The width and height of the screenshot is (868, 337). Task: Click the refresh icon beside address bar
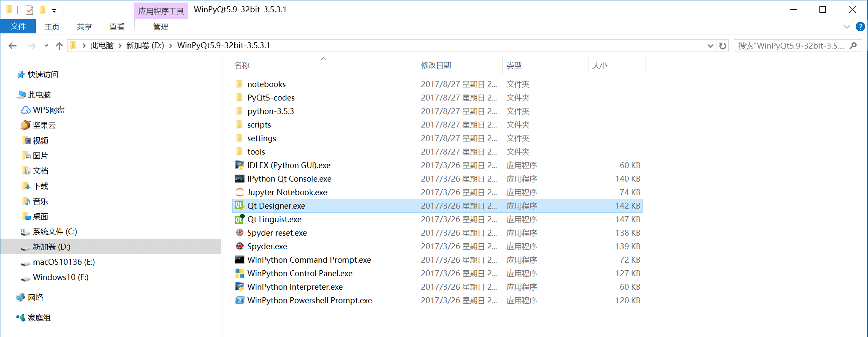click(x=723, y=46)
